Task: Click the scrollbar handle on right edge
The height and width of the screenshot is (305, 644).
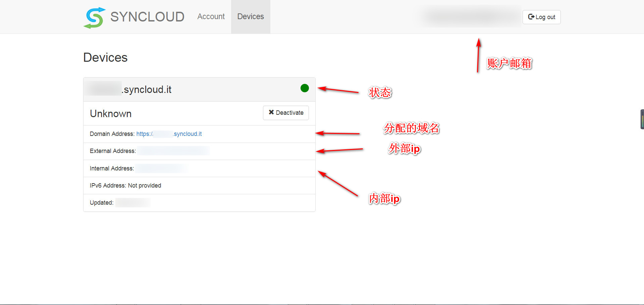Action: click(x=642, y=119)
